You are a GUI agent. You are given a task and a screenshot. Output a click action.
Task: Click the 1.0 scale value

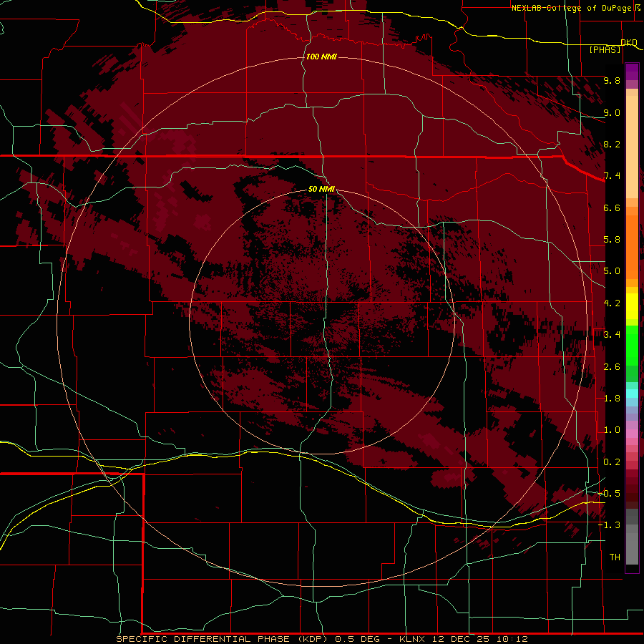coord(612,430)
